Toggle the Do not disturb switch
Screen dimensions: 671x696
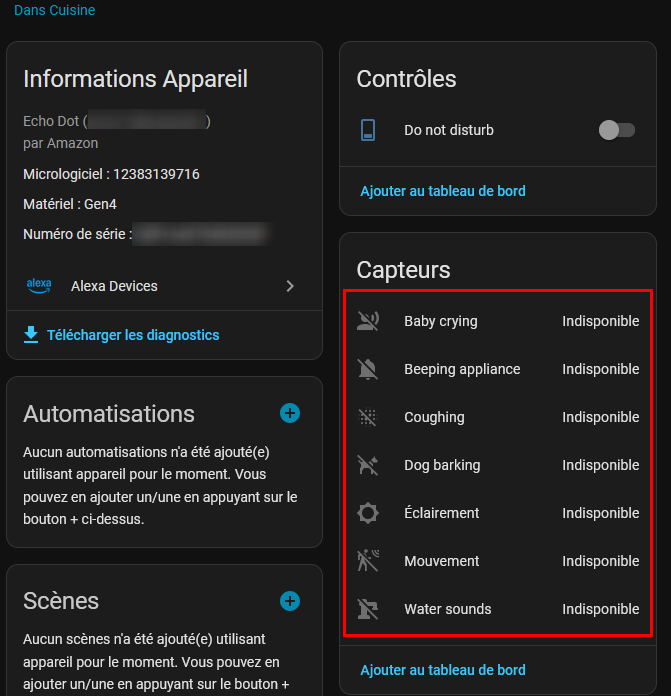pyautogui.click(x=616, y=130)
